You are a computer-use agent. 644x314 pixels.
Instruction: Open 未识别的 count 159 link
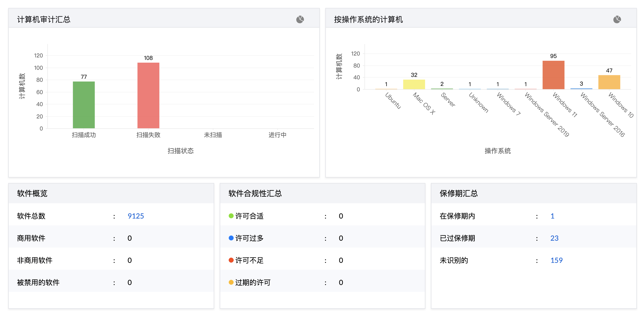click(x=556, y=260)
